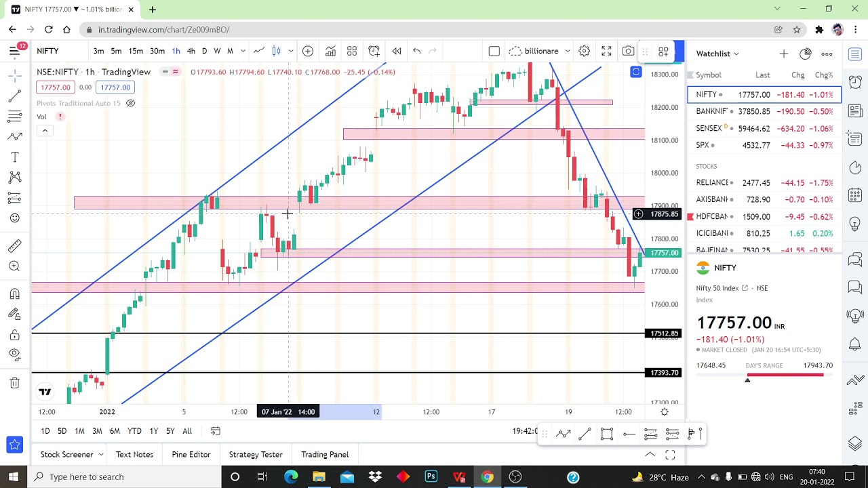Image resolution: width=868 pixels, height=488 pixels.
Task: Take a chart snapshot with camera icon
Action: [629, 51]
